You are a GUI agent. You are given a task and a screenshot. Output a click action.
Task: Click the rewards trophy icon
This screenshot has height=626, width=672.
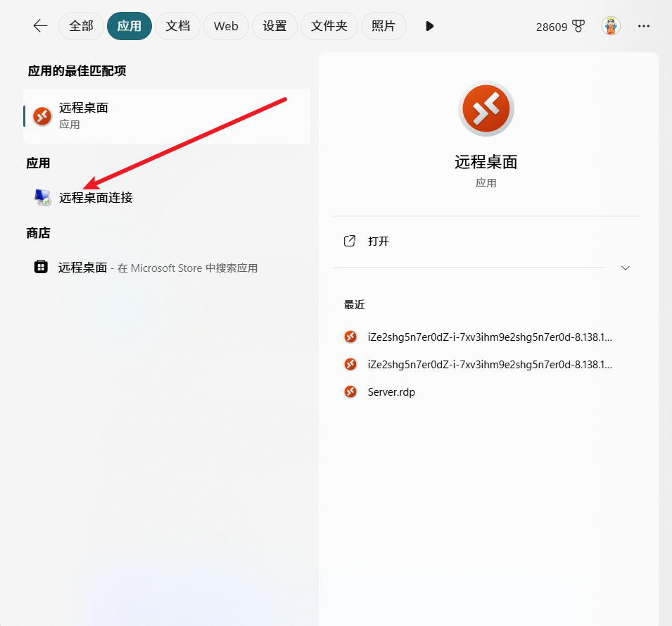[578, 26]
